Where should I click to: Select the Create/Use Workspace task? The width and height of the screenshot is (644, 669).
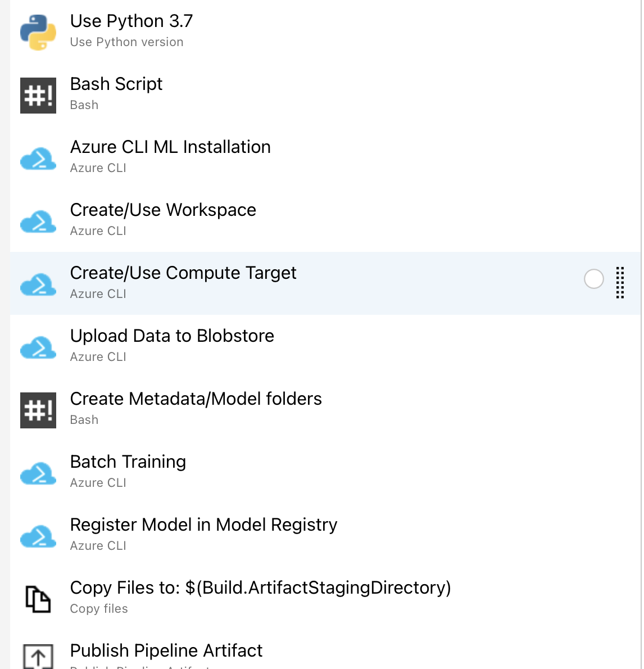(163, 210)
